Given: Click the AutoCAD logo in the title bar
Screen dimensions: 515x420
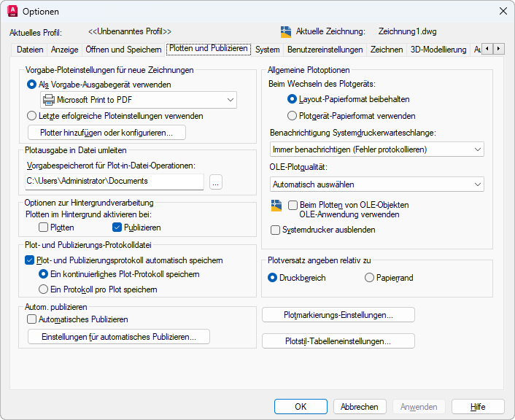Looking at the screenshot, I should tap(12, 11).
